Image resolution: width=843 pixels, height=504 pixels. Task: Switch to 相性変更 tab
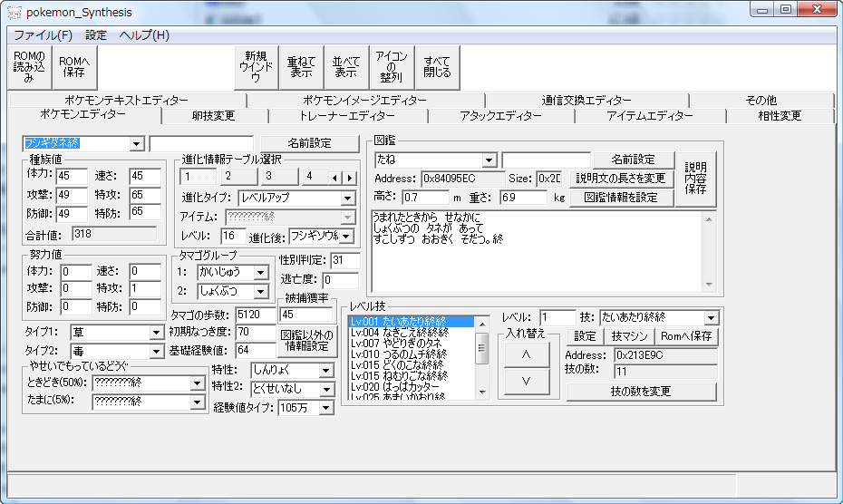tap(780, 116)
